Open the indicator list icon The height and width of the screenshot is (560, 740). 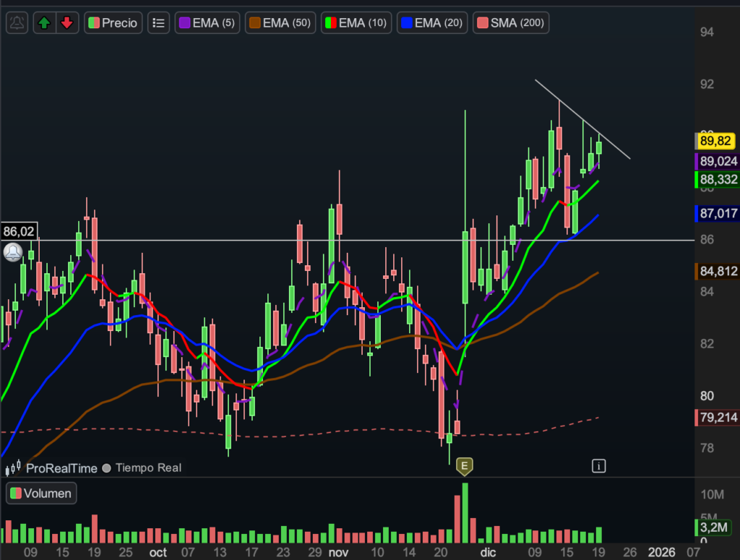(158, 22)
